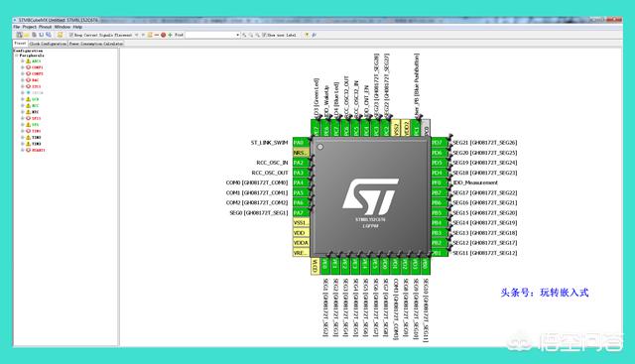
Task: Click the New Project toolbar icon
Action: (19, 35)
